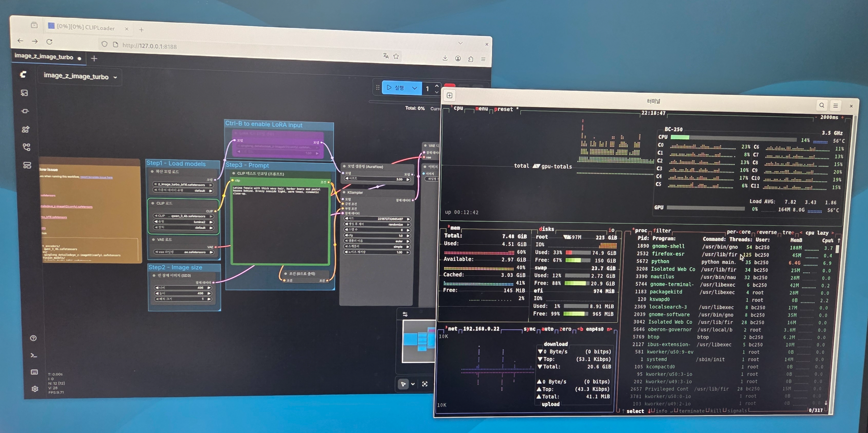
Task: Open the dropdown arrow beside 실행
Action: (x=415, y=88)
